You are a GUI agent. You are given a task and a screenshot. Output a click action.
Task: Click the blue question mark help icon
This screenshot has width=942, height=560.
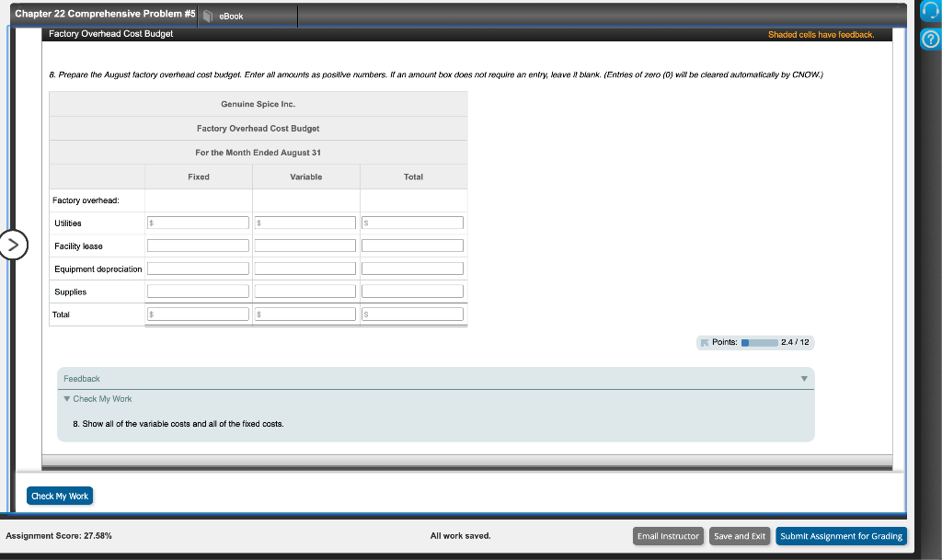pos(929,39)
